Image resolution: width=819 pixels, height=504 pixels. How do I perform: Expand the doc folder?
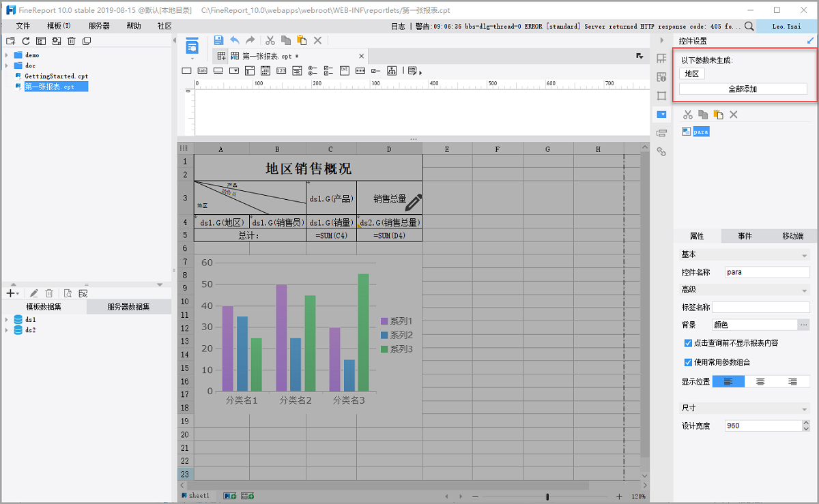click(x=7, y=65)
